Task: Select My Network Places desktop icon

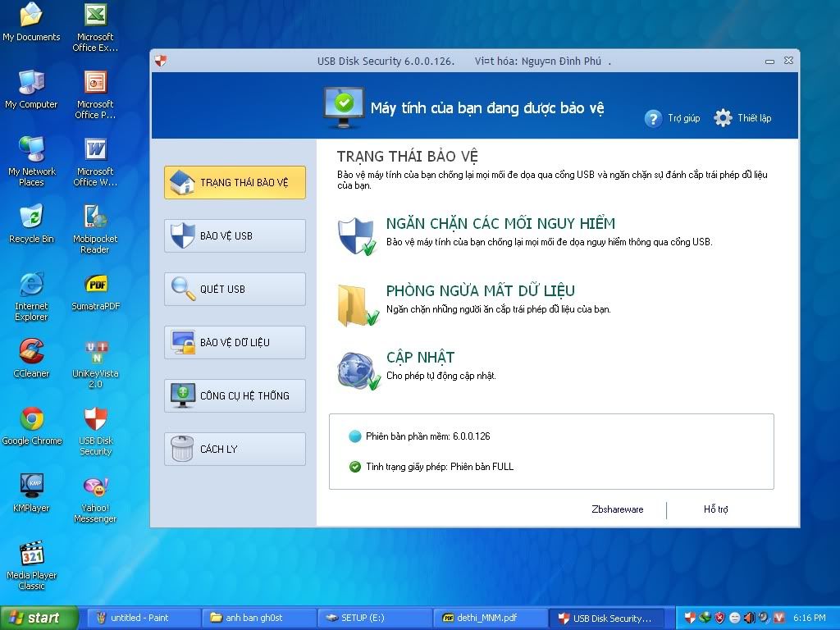Action: 31,162
